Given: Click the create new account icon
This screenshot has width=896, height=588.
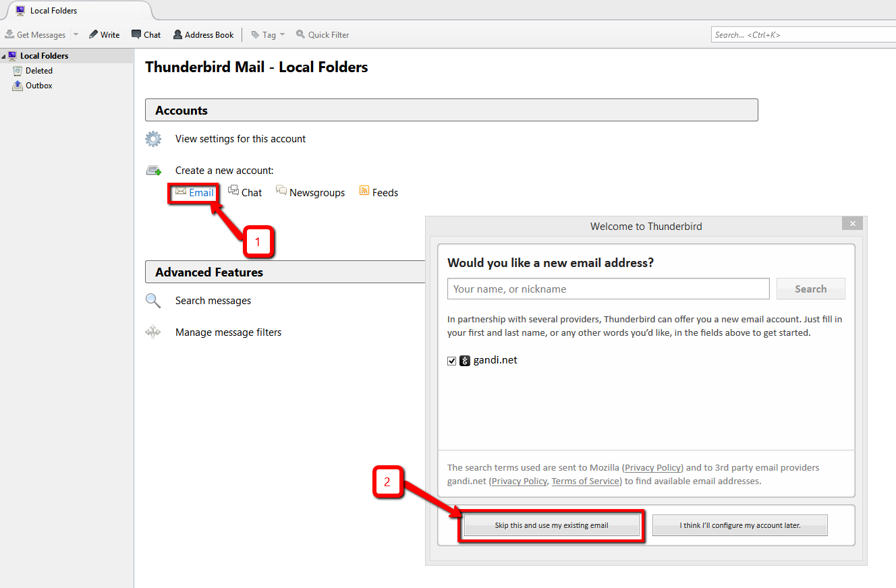Looking at the screenshot, I should click(x=154, y=171).
